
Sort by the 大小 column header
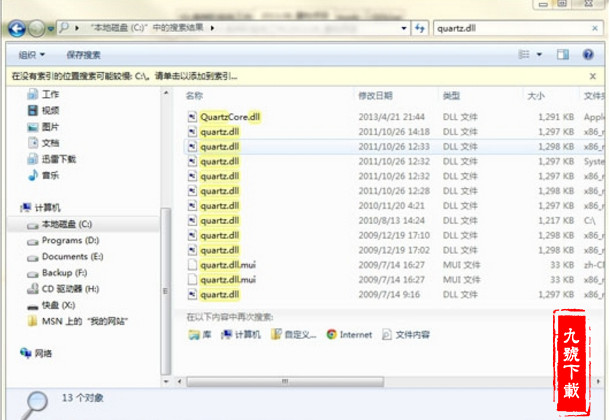point(536,96)
